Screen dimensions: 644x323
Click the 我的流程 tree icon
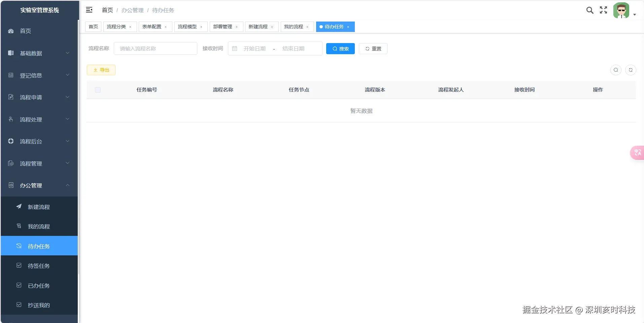[x=19, y=226]
